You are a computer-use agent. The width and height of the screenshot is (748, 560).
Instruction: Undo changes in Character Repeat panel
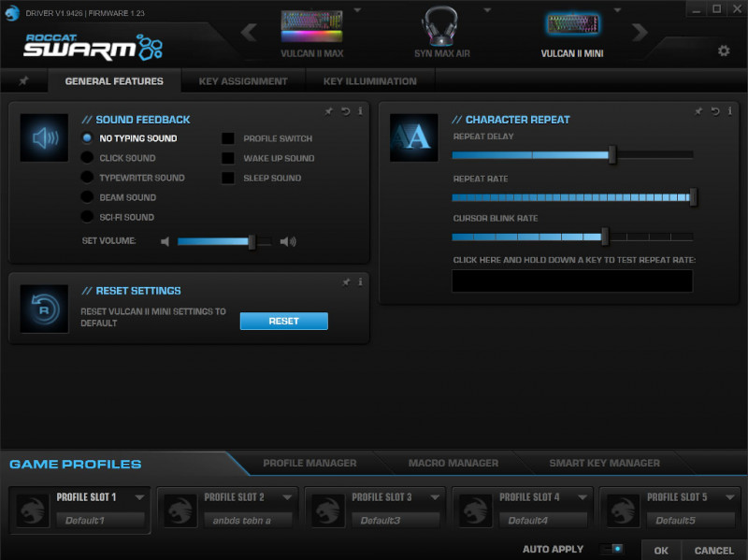[715, 111]
